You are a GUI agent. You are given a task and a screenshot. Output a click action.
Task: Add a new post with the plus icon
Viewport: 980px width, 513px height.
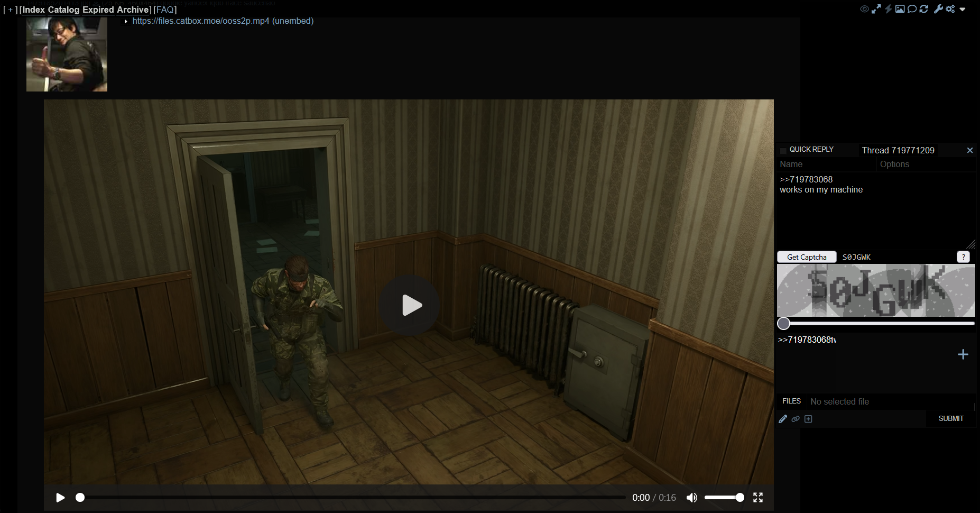pos(963,354)
